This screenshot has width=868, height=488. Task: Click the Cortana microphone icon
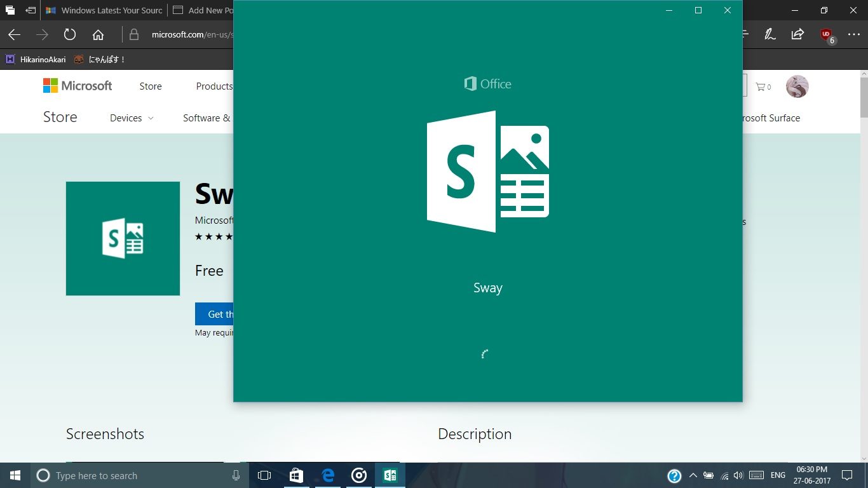click(236, 475)
